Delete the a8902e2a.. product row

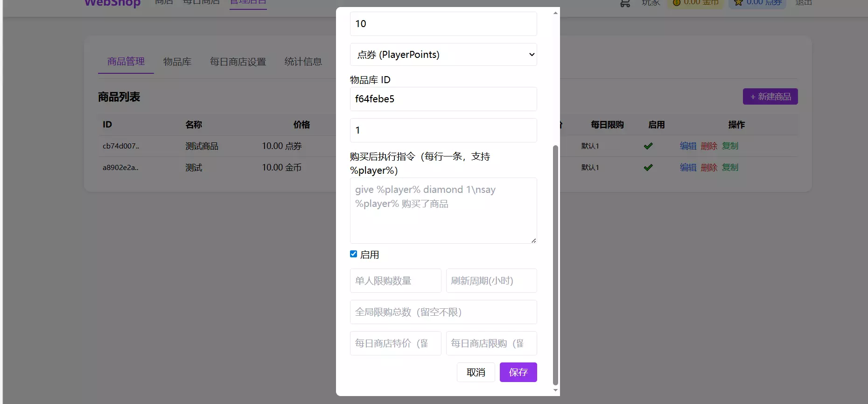coord(709,168)
